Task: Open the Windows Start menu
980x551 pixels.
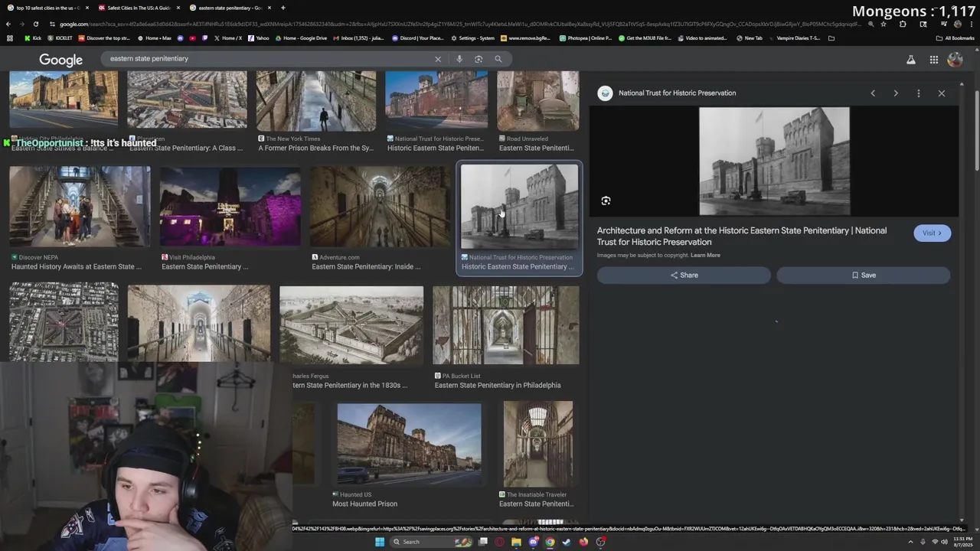Action: click(379, 542)
